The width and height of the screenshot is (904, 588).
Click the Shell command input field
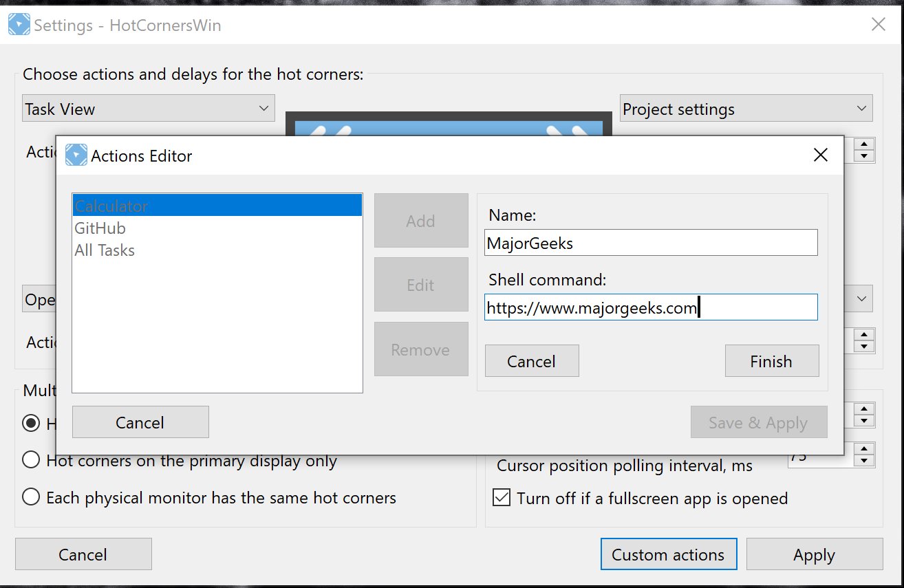(650, 307)
